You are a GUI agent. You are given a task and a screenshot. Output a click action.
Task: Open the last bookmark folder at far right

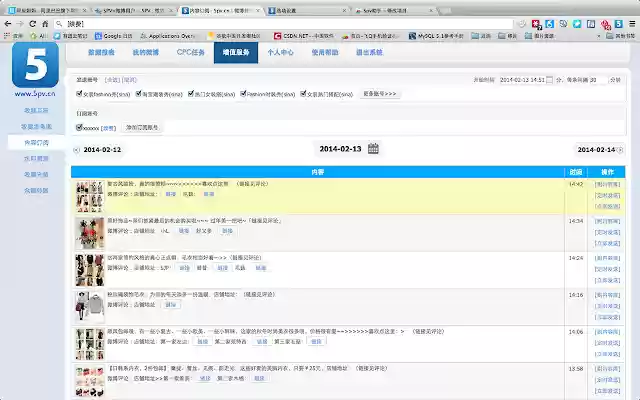[621, 36]
